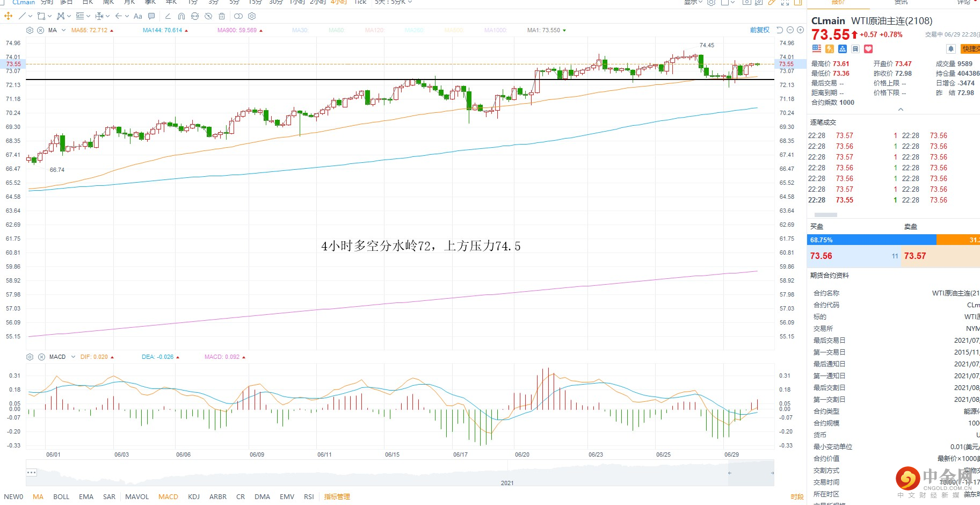The image size is (980, 505).
Task: Click the 前复权 price adjustment link
Action: (759, 30)
